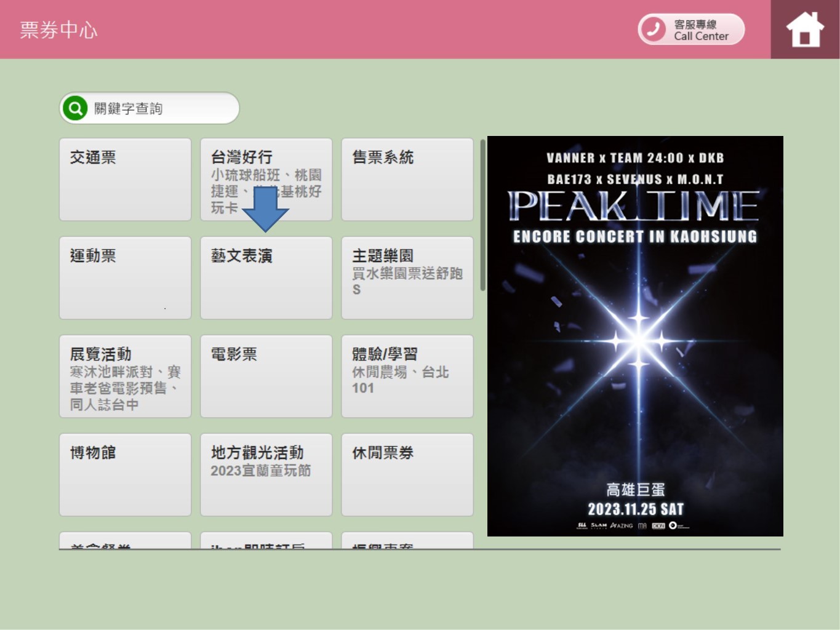Open the 交通票 category
The image size is (840, 630).
[125, 180]
